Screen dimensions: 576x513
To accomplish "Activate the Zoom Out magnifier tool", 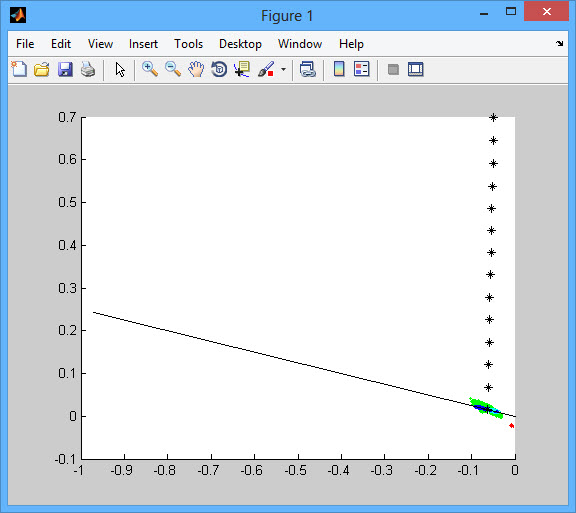I will coord(173,69).
